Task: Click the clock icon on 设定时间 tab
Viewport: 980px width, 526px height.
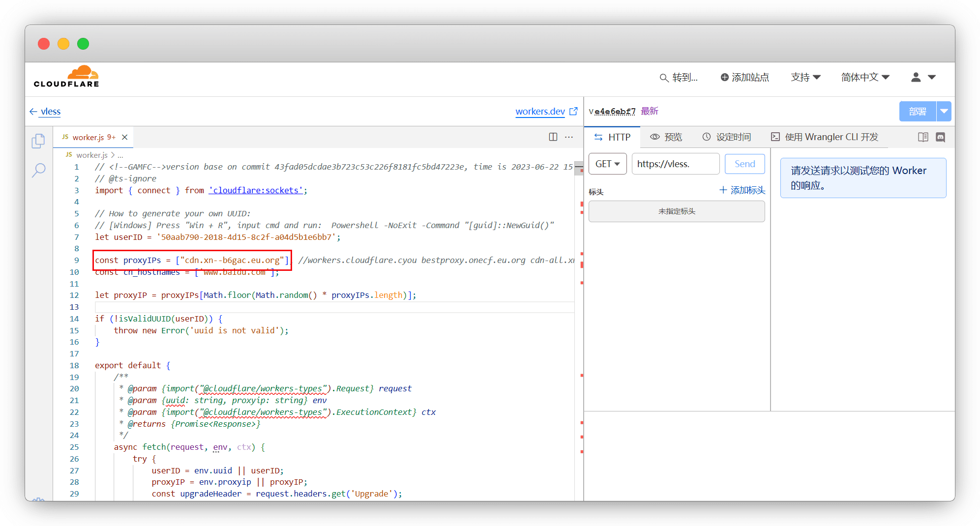Action: tap(707, 137)
